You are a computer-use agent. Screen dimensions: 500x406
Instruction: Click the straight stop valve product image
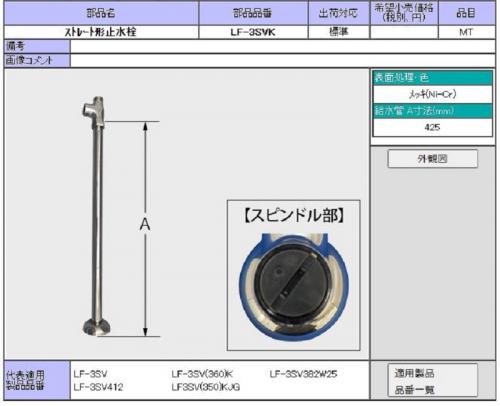point(95,216)
